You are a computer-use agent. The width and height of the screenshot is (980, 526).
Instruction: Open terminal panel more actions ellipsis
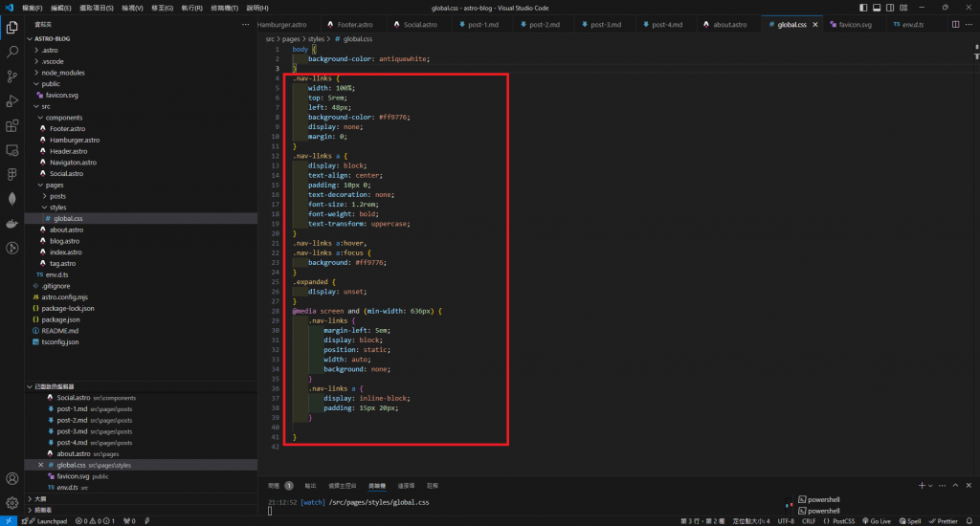(x=942, y=486)
